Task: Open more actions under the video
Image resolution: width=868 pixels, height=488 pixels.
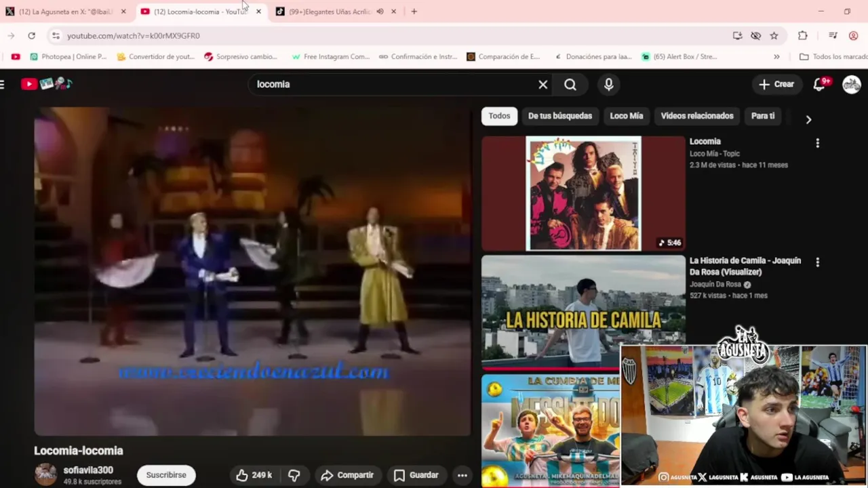Action: pyautogui.click(x=462, y=475)
